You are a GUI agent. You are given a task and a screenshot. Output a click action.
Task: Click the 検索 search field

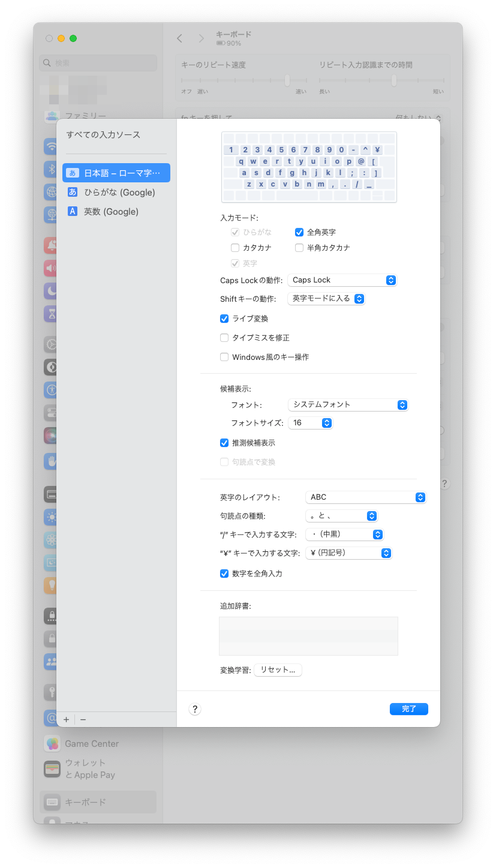pyautogui.click(x=98, y=62)
